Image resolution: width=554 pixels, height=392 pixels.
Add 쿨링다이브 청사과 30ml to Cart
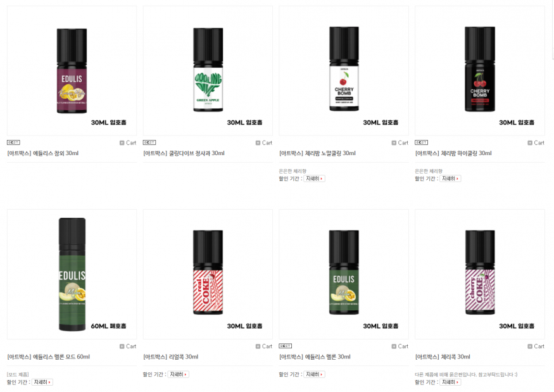[263, 142]
